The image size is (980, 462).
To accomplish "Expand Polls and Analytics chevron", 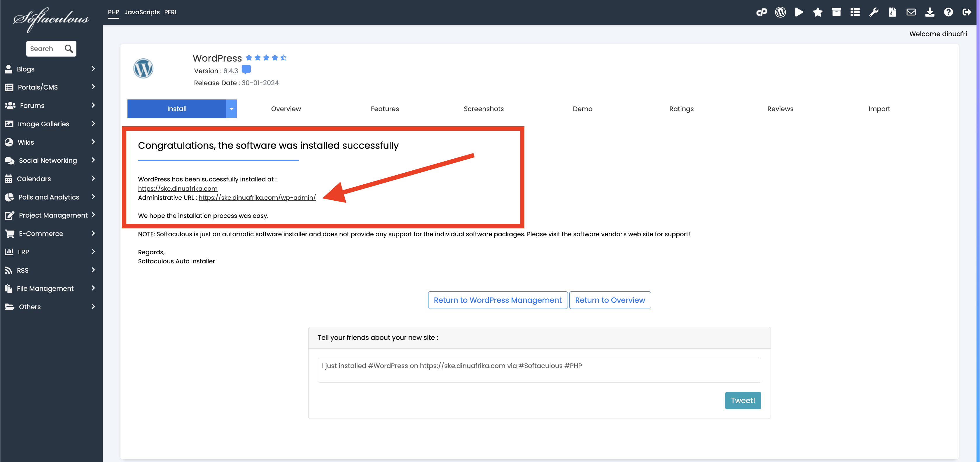I will coord(93,197).
